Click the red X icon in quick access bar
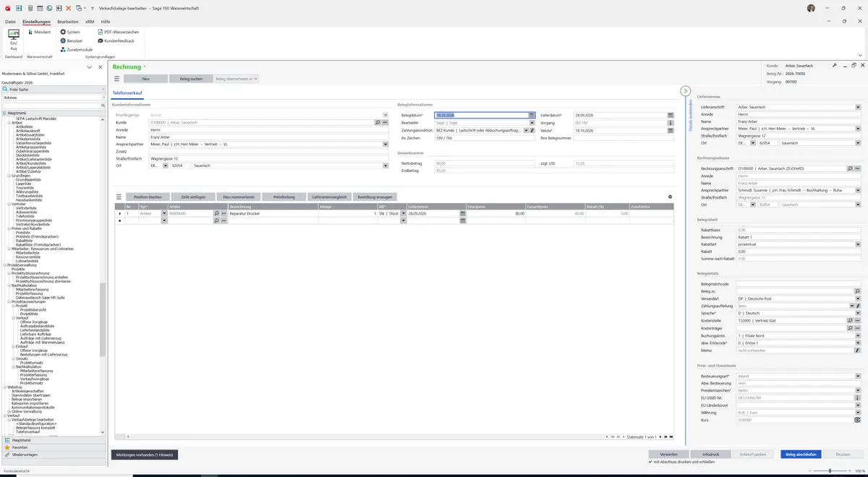Viewport: 868px width, 477px height. pyautogui.click(x=68, y=7)
